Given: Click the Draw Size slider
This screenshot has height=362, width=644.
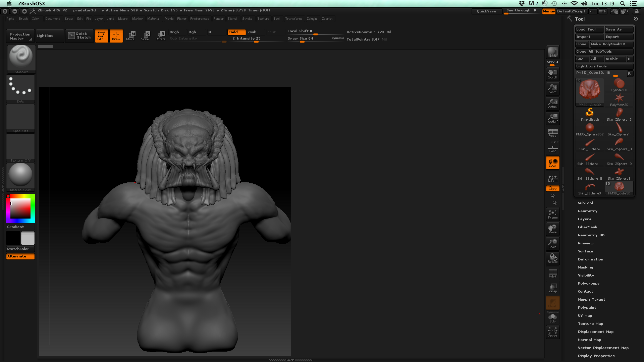Looking at the screenshot, I should [315, 39].
